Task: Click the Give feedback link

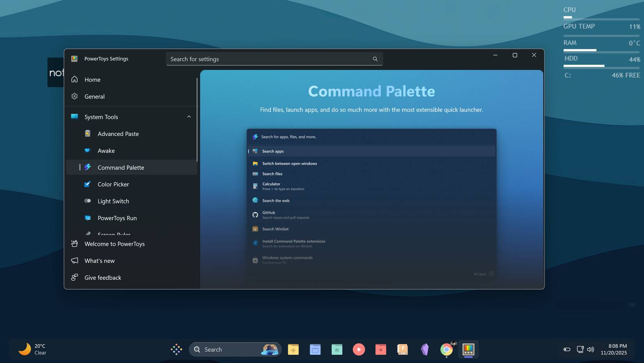Action: pyautogui.click(x=103, y=277)
